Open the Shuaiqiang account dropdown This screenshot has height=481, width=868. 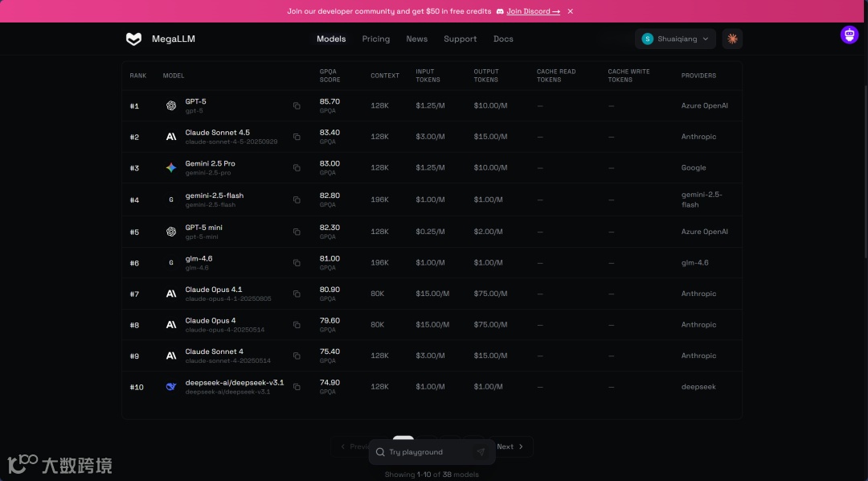pos(675,39)
